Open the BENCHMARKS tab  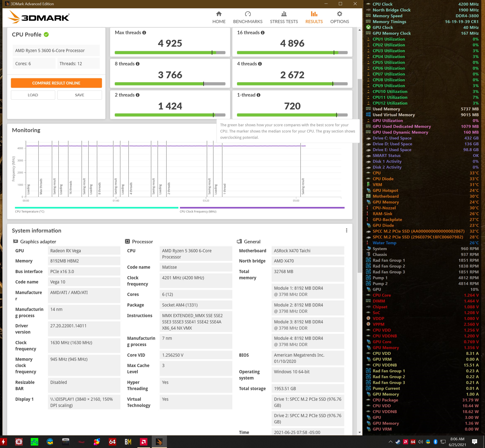point(247,17)
